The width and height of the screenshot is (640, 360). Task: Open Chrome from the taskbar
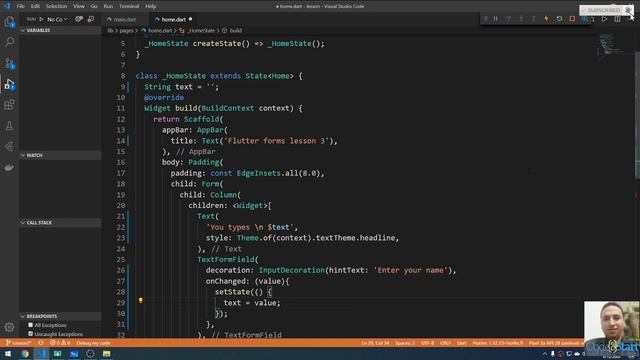click(25, 353)
